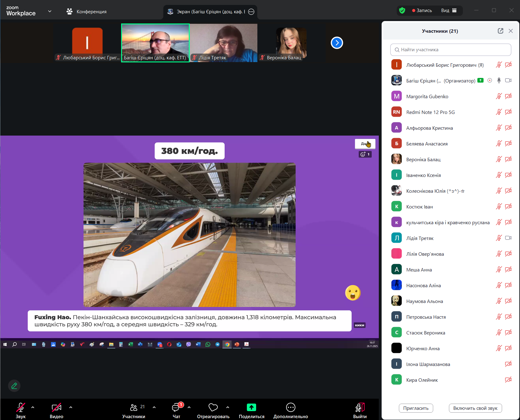Image resolution: width=520 pixels, height=420 pixels.
Task: Pop out the participants panel
Action: pyautogui.click(x=501, y=31)
